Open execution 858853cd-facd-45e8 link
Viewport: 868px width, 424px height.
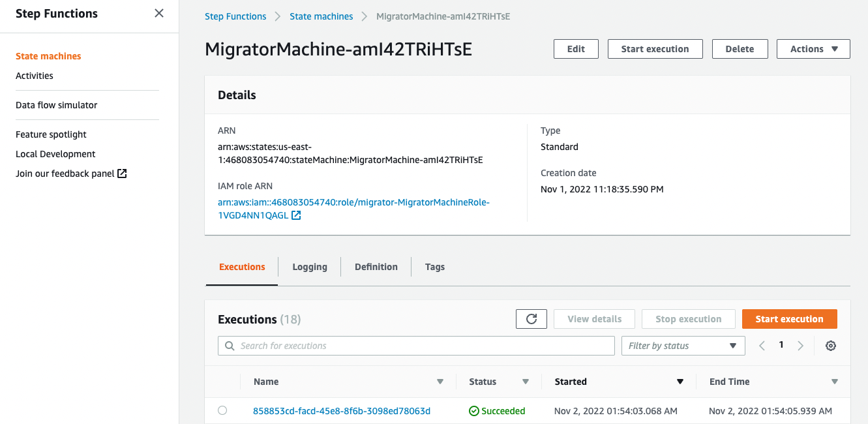342,411
